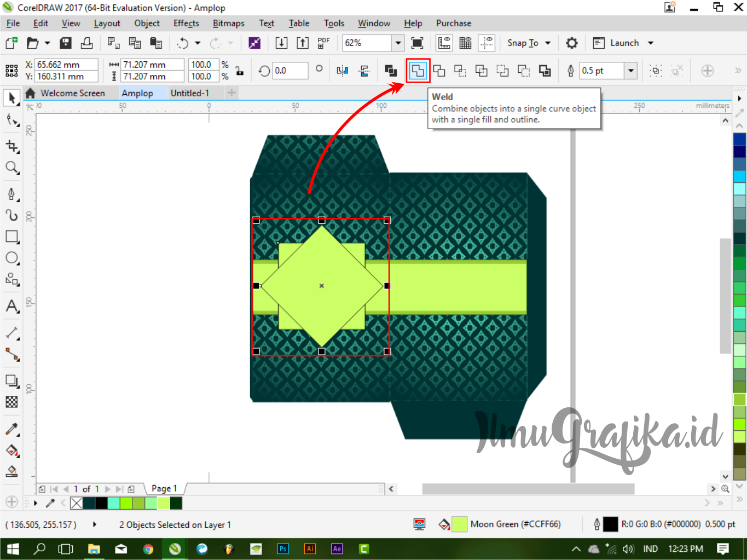Expand the status bar coordinates arrow
Screen dimensions: 747x560
click(x=95, y=524)
